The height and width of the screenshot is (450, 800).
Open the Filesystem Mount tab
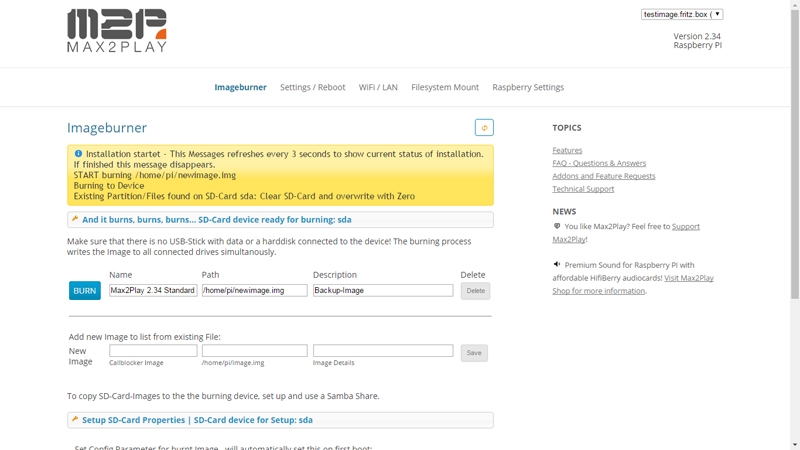coord(445,87)
